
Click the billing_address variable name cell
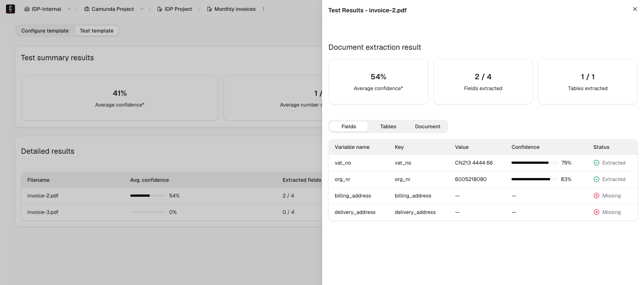(353, 196)
